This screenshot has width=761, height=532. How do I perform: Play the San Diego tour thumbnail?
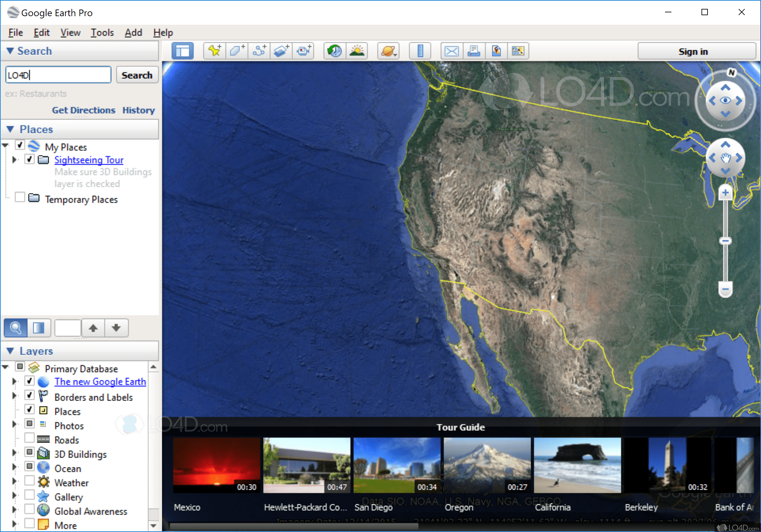tap(397, 466)
